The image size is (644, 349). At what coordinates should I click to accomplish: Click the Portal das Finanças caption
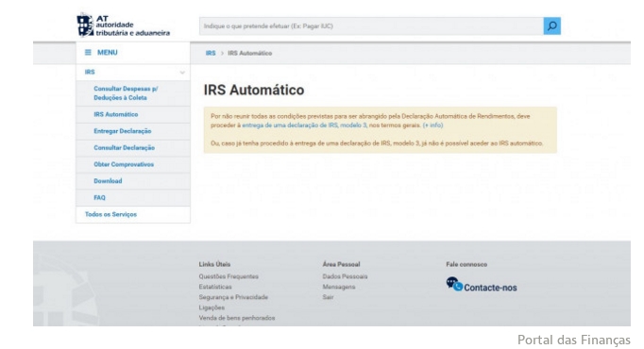tap(574, 340)
